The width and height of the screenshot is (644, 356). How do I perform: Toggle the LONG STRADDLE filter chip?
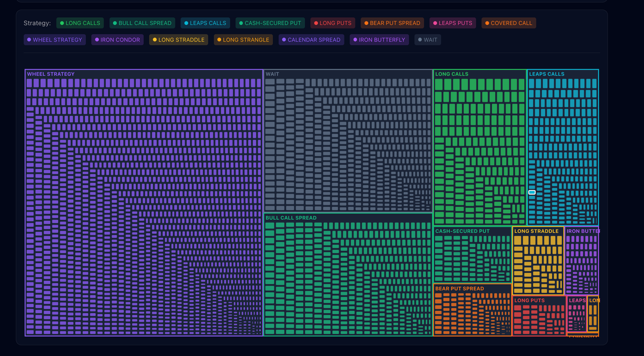coord(178,40)
